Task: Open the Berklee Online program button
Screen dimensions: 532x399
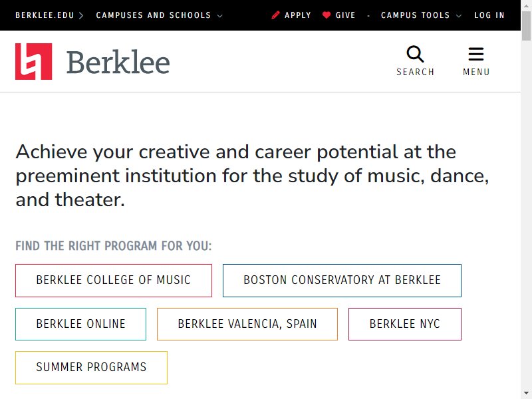Action: pos(80,324)
